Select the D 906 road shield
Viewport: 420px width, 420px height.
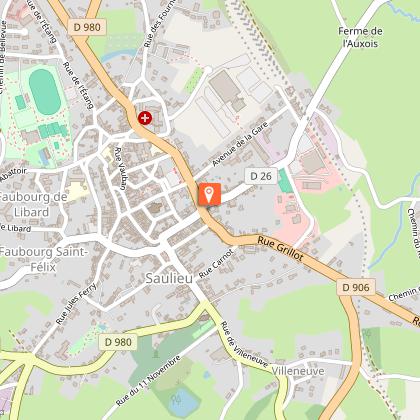356,287
